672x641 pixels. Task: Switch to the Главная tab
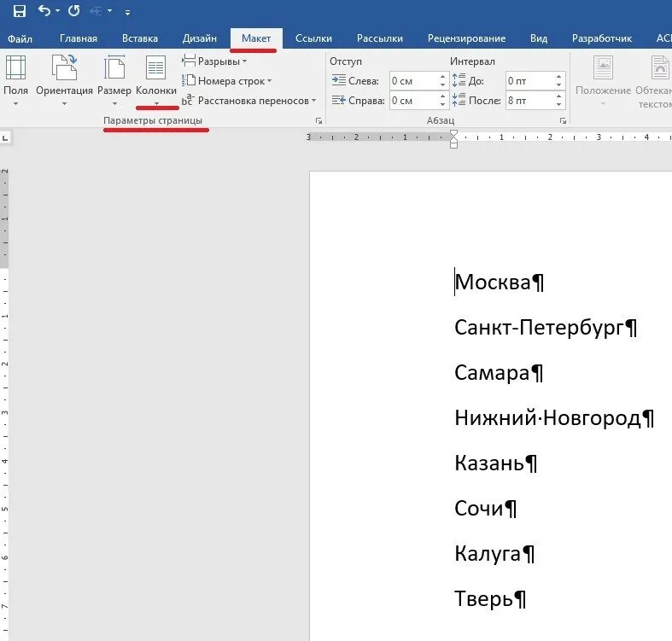(79, 38)
